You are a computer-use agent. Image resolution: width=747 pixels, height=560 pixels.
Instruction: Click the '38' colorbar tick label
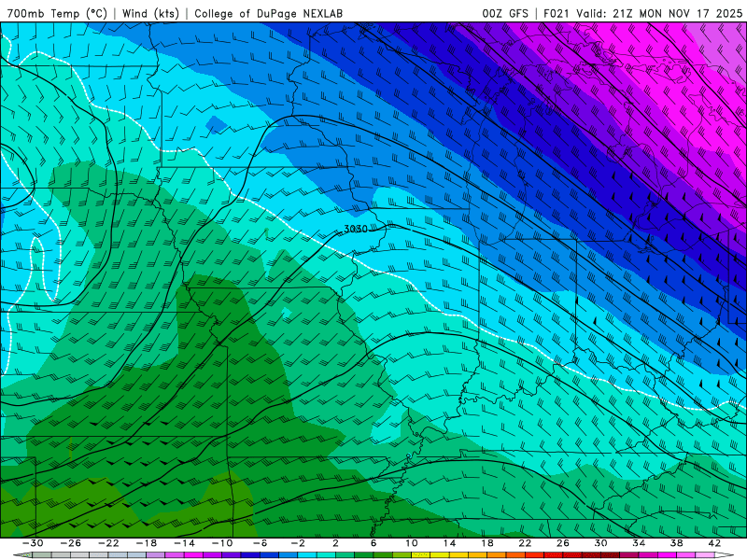click(x=676, y=543)
